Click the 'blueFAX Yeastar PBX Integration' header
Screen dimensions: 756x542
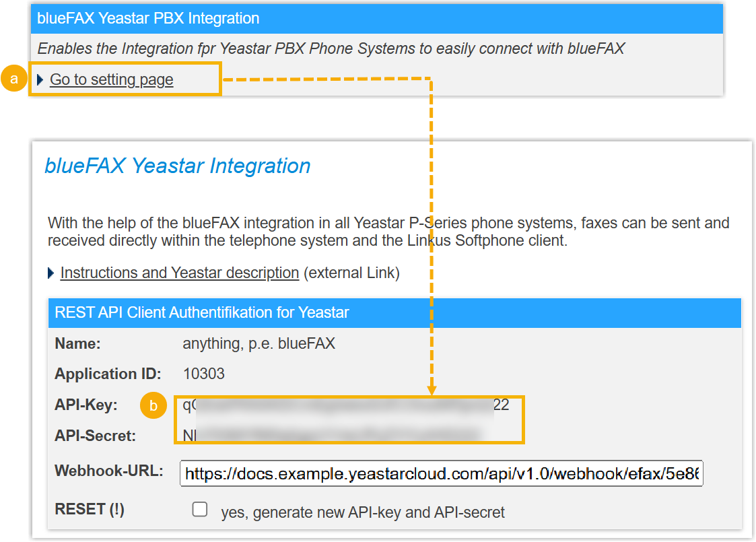pyautogui.click(x=377, y=18)
